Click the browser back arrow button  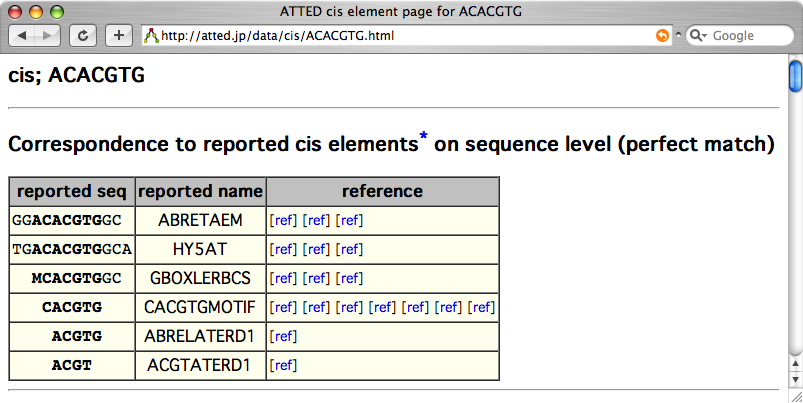[23, 35]
